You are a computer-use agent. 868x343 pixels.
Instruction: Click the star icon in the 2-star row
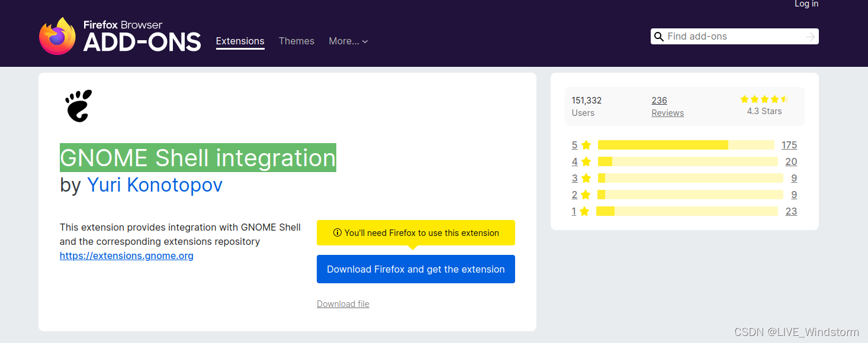point(586,195)
